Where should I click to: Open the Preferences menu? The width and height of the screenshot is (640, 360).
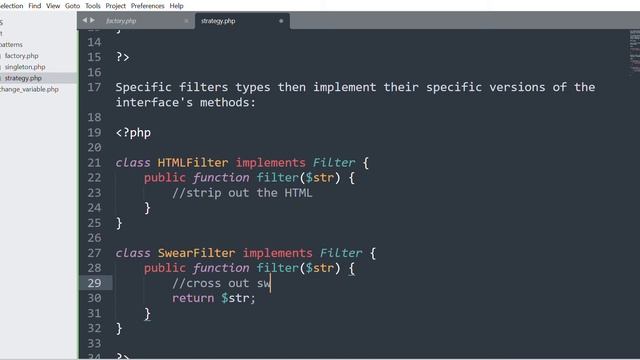point(147,6)
